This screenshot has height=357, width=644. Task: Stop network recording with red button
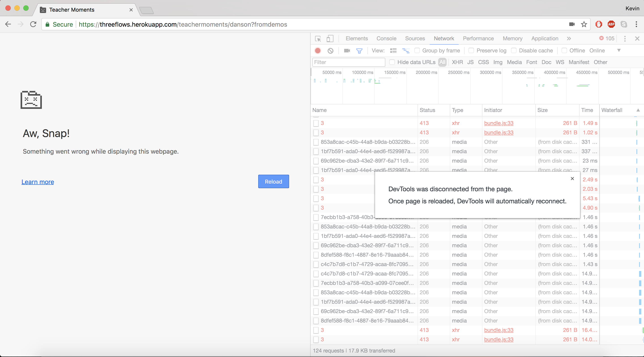tap(318, 51)
